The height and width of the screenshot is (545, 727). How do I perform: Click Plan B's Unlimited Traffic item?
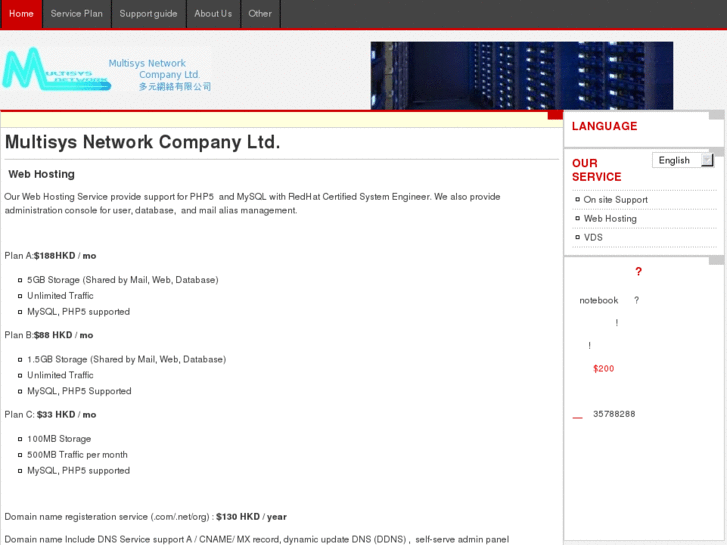pos(60,375)
